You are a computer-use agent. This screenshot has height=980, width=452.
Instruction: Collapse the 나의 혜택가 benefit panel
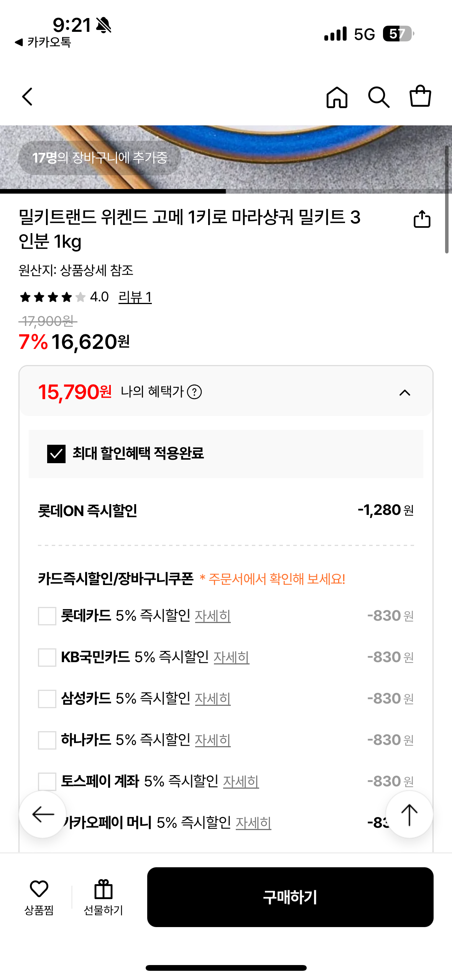pyautogui.click(x=404, y=393)
